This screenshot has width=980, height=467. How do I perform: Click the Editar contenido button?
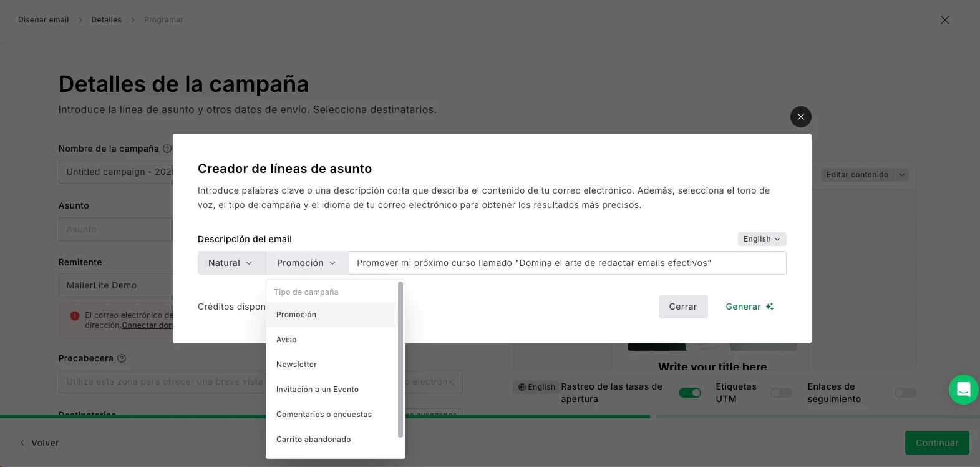pos(857,175)
